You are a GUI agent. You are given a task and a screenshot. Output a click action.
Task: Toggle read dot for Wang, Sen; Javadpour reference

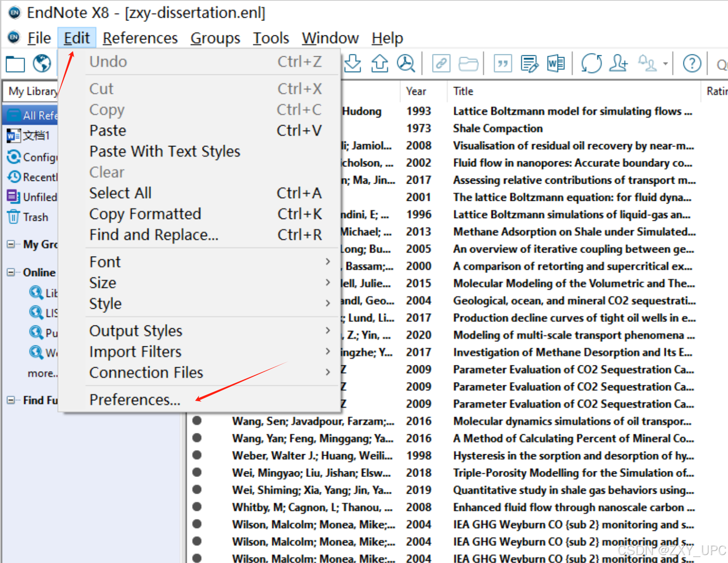point(197,421)
